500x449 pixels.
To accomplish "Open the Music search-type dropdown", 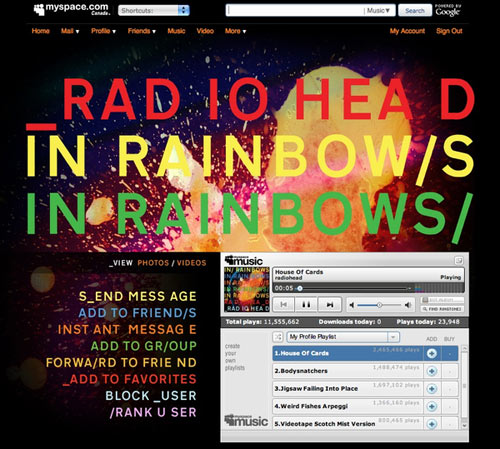I will pos(378,10).
